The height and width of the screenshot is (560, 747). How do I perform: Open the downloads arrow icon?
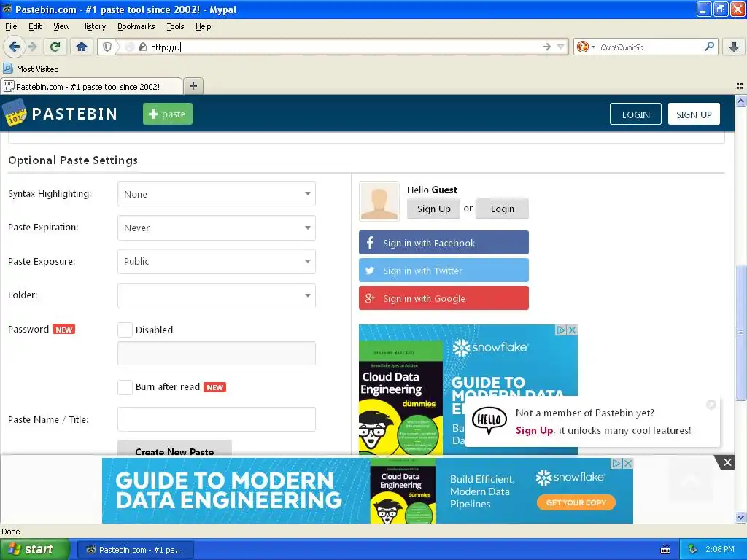pyautogui.click(x=734, y=47)
